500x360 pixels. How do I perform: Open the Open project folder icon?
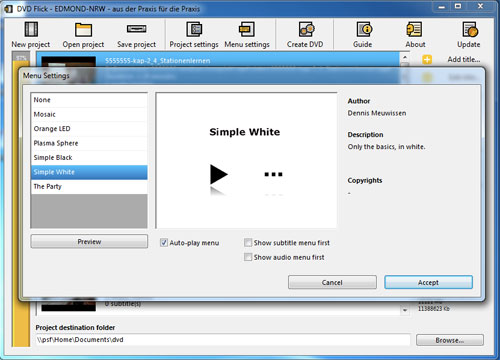point(83,29)
